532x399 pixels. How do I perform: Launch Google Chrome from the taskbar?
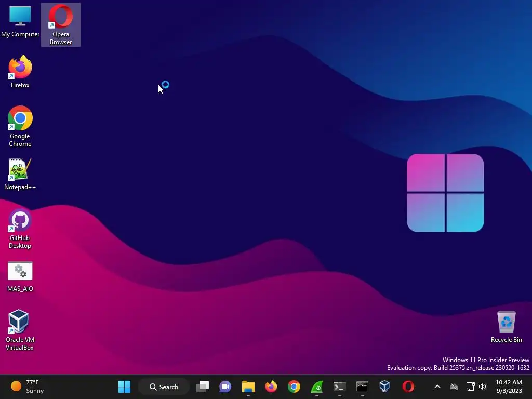coord(294,387)
